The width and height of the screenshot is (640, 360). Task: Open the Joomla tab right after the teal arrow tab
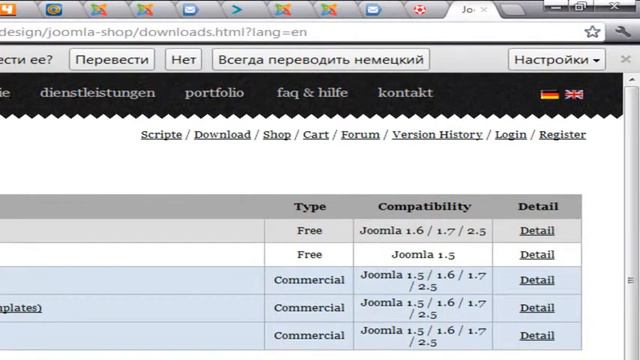282,9
